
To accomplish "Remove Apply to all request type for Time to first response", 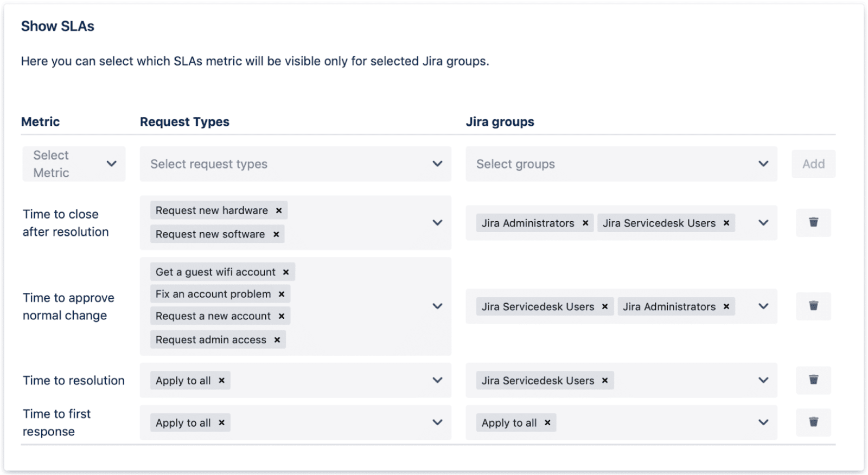I will click(221, 423).
